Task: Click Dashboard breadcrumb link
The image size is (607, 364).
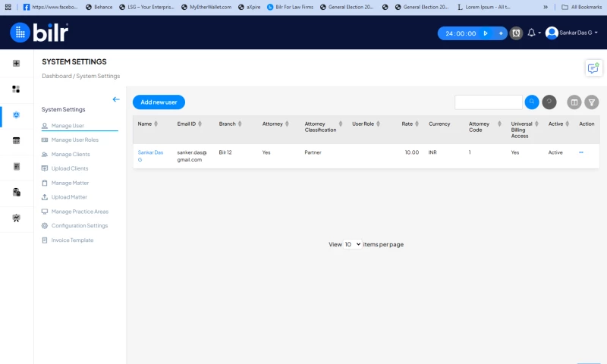Action: (56, 76)
